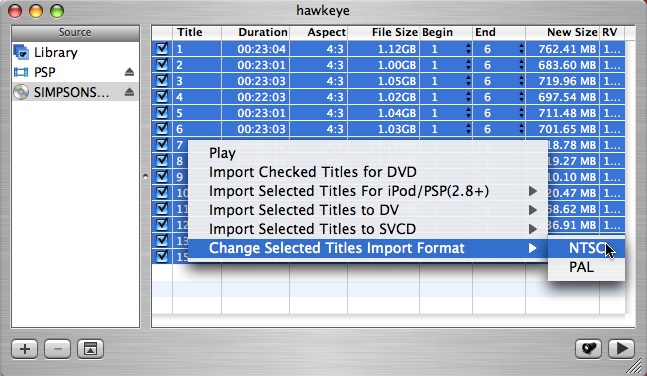Click new size 762.41 MB cell

(x=567, y=49)
